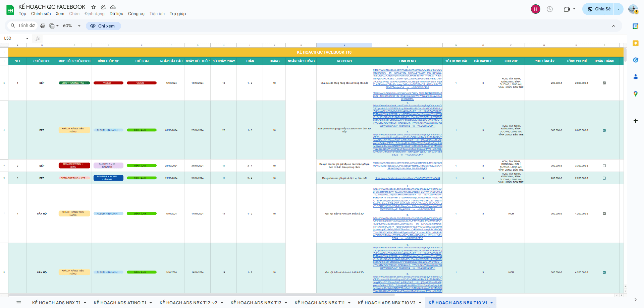Open Google Tasks side panel icon
The image size is (644, 308).
635,60
